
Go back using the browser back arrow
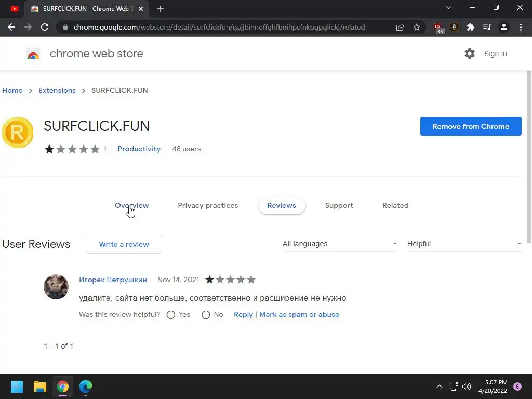coord(11,27)
